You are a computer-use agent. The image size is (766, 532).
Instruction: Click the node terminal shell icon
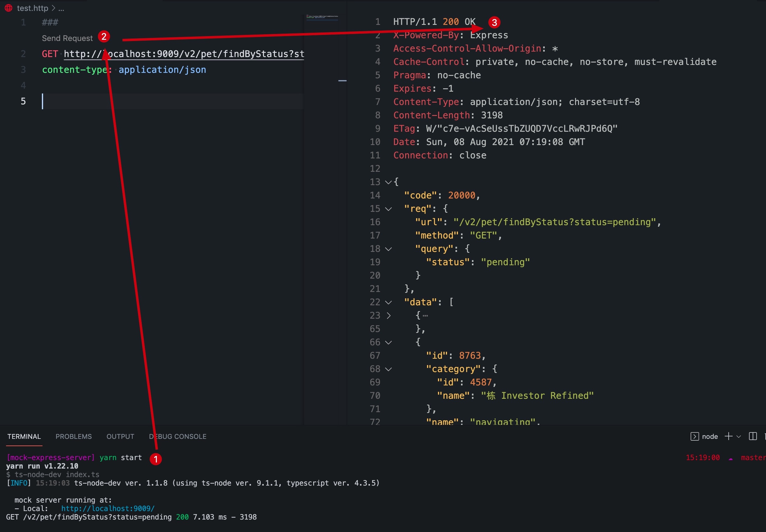pyautogui.click(x=694, y=436)
